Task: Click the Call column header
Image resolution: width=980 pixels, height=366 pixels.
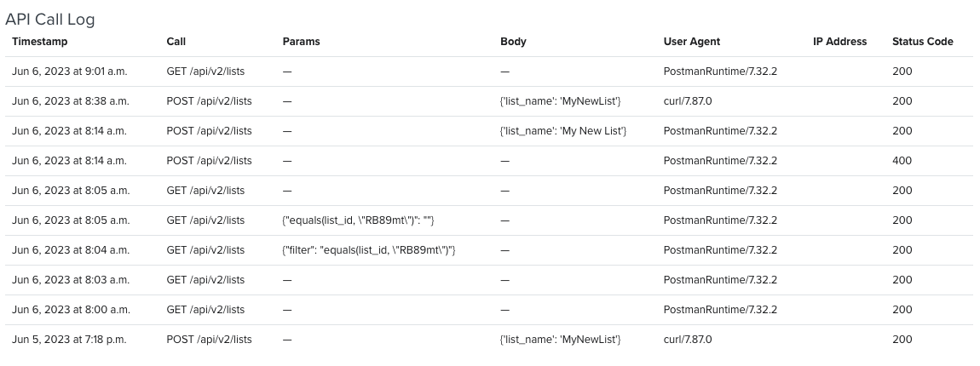Action: [176, 42]
